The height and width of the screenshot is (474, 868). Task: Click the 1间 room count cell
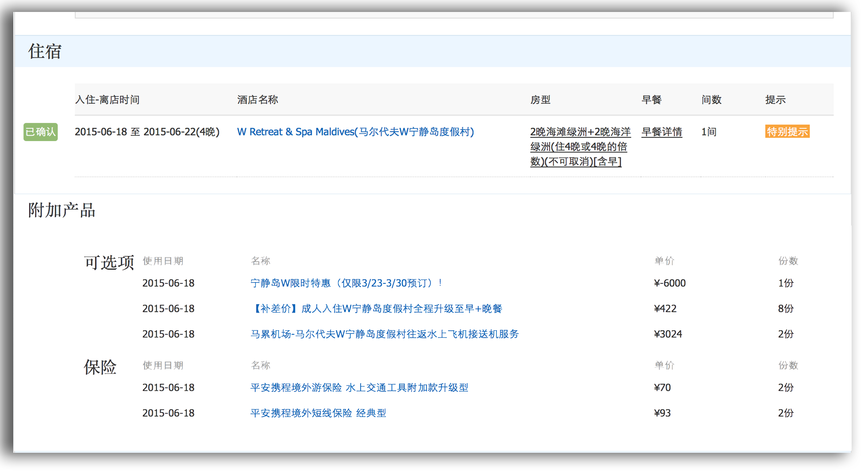pyautogui.click(x=709, y=132)
